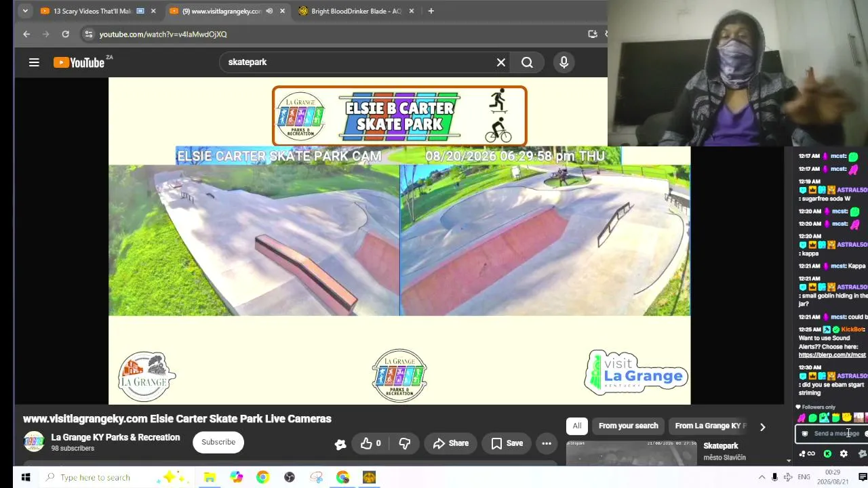Click the Elsie Carter skate park video

coord(399,241)
